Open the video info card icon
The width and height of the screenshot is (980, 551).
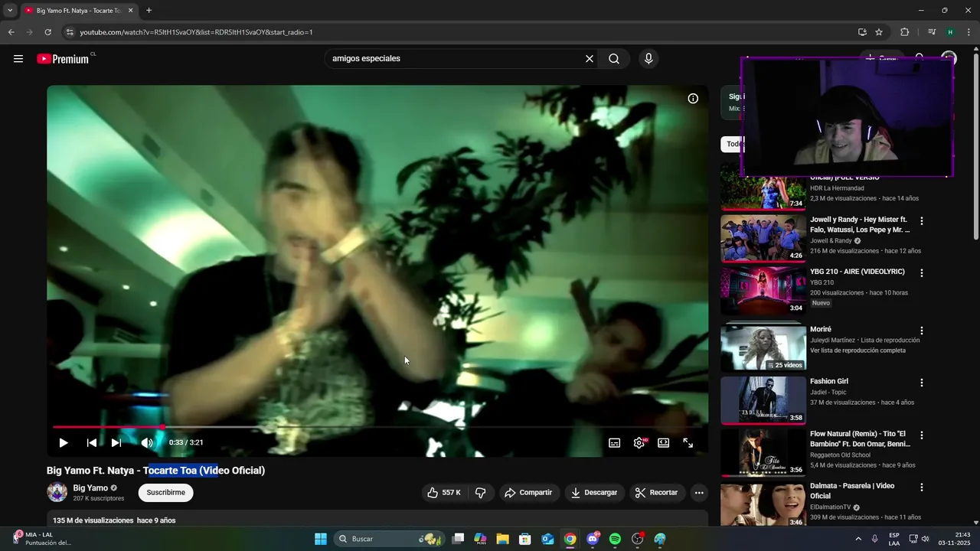point(693,99)
